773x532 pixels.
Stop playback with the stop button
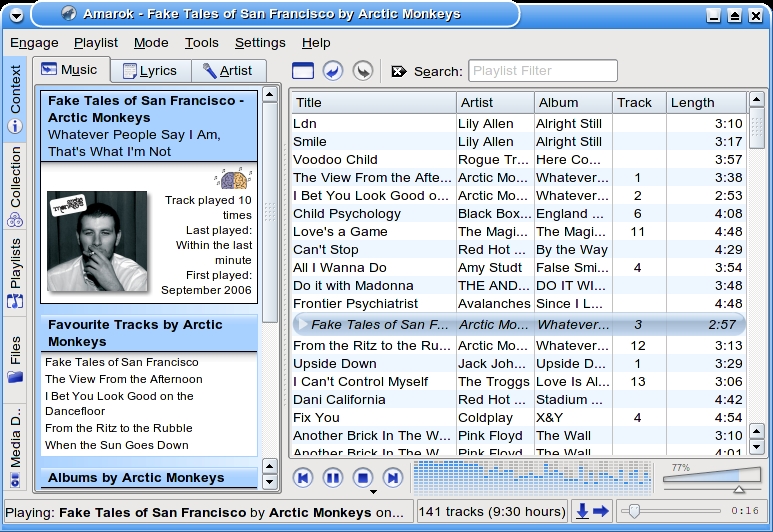(363, 478)
